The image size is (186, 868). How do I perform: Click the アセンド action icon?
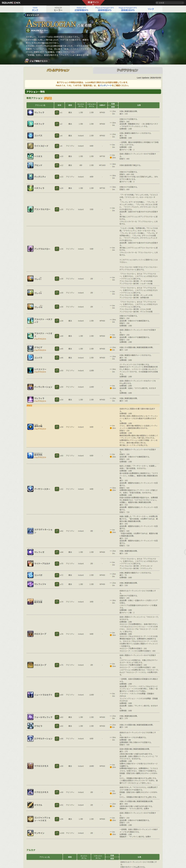pos(30,165)
